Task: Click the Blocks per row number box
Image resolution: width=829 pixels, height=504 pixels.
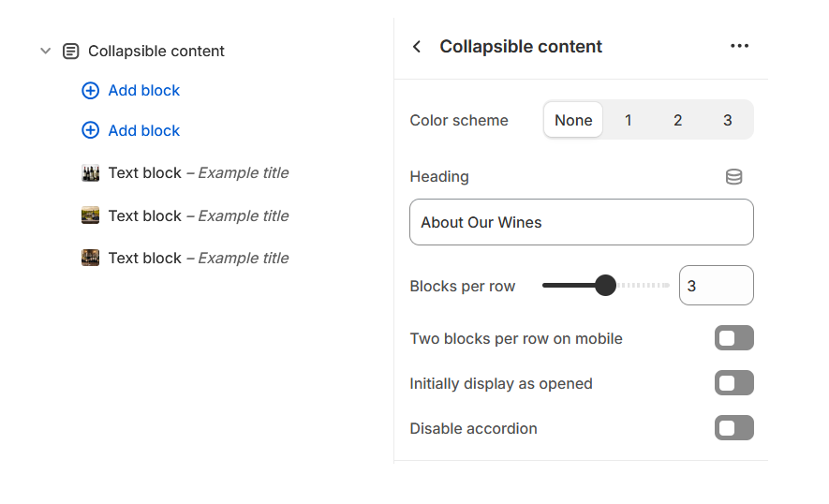Action: click(x=716, y=286)
